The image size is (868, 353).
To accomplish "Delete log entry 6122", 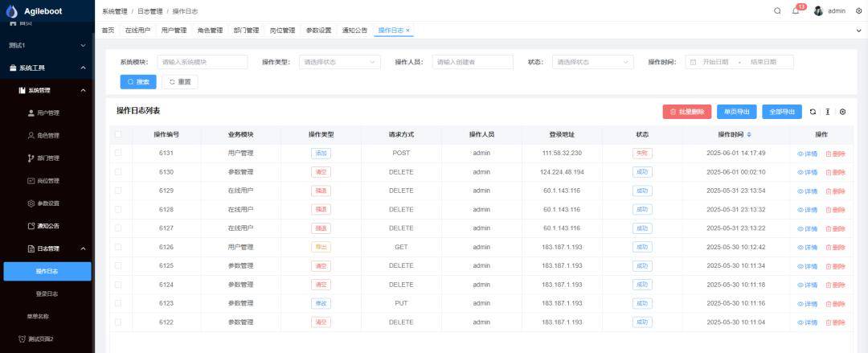I will [x=835, y=323].
